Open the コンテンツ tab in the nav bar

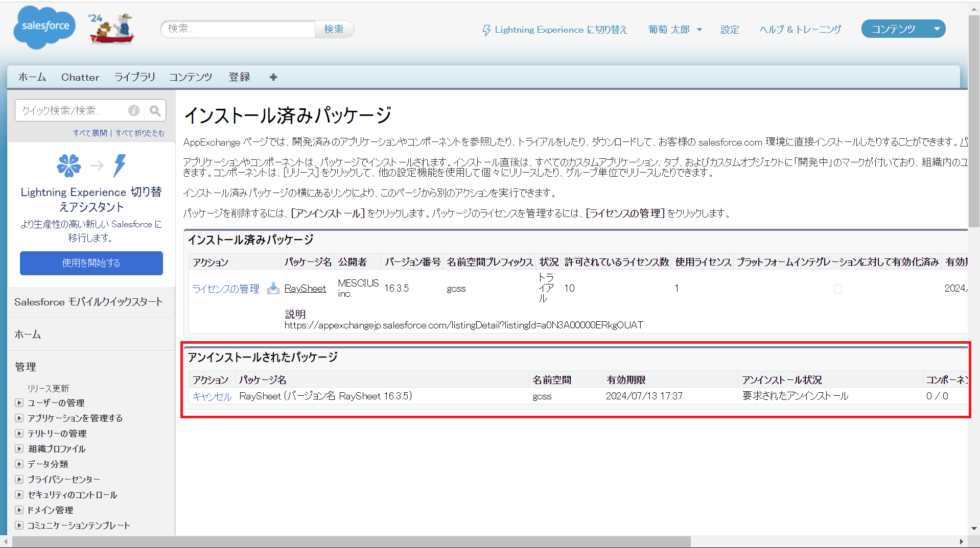click(x=191, y=77)
